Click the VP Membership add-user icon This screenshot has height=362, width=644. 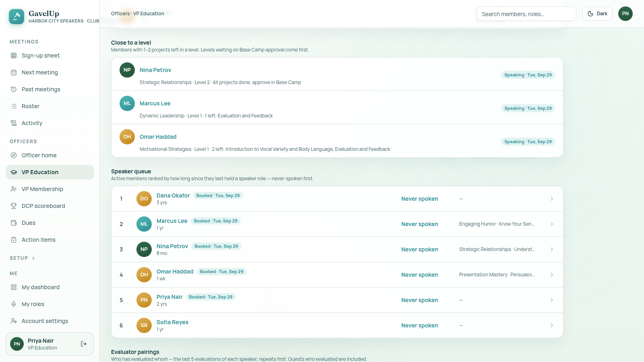pyautogui.click(x=14, y=189)
